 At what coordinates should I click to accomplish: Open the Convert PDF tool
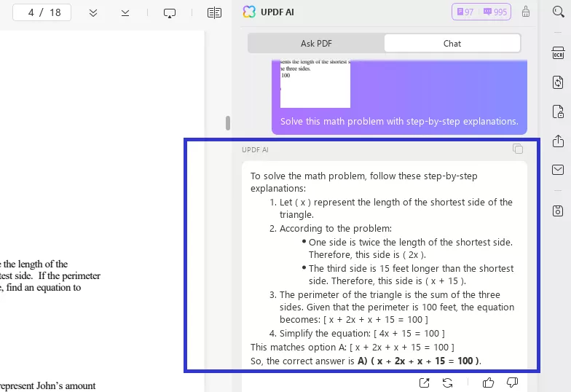pyautogui.click(x=558, y=82)
